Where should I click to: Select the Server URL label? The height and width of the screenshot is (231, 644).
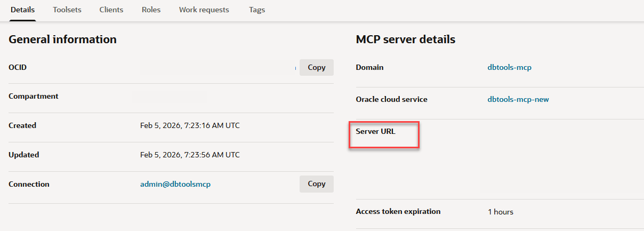[375, 131]
